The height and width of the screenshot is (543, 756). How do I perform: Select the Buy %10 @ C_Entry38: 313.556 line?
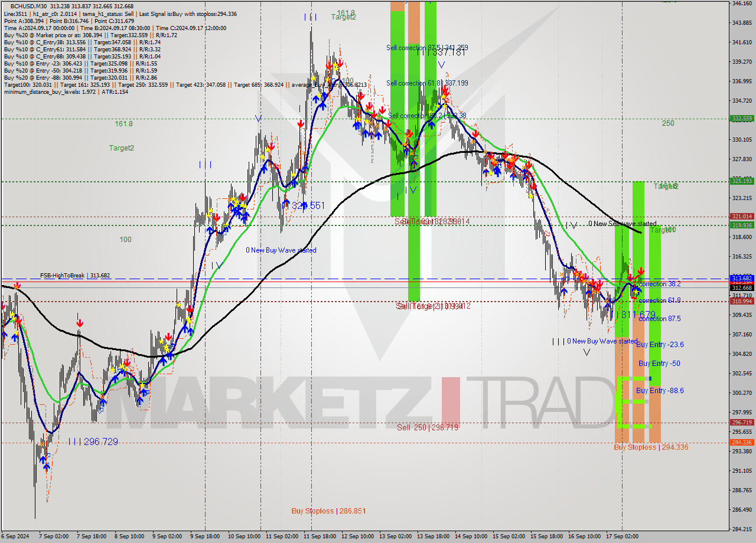[x=83, y=42]
